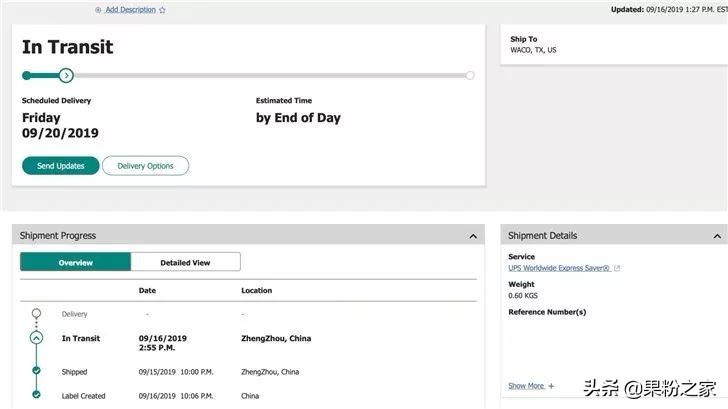Viewport: 728px width, 409px height.
Task: Collapse the In Transit step chevron icon
Action: pos(36,338)
